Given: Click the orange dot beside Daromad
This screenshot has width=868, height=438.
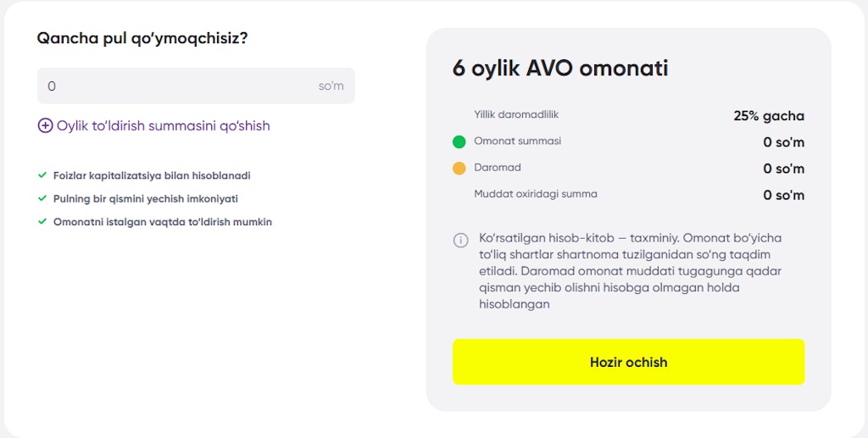Looking at the screenshot, I should point(459,168).
